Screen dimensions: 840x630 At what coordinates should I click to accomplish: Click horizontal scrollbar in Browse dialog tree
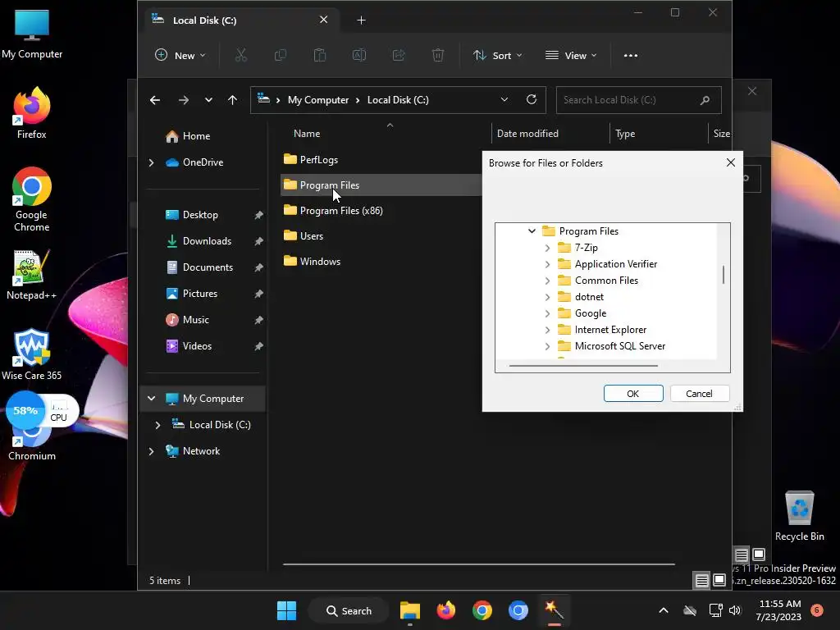click(x=583, y=366)
